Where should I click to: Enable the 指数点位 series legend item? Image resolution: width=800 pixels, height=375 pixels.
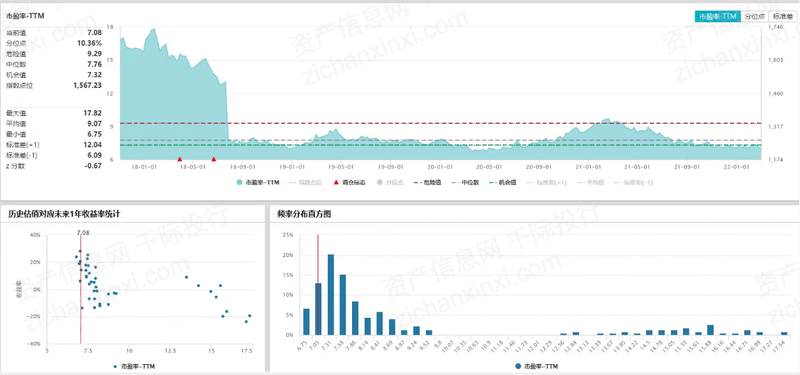click(304, 182)
